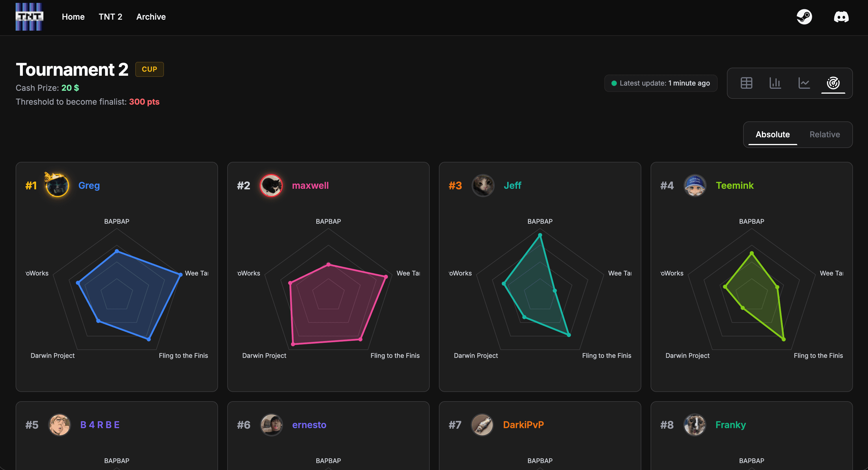Go to the Home page

point(73,17)
